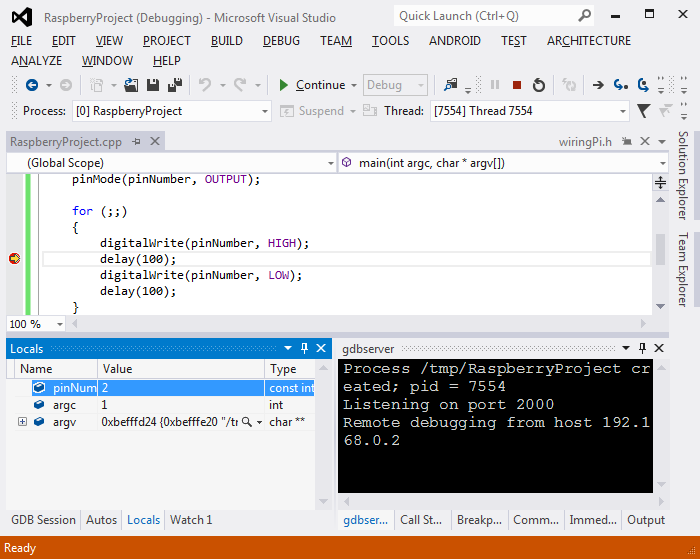The width and height of the screenshot is (700, 559).
Task: Expand the argv variable row
Action: point(22,421)
